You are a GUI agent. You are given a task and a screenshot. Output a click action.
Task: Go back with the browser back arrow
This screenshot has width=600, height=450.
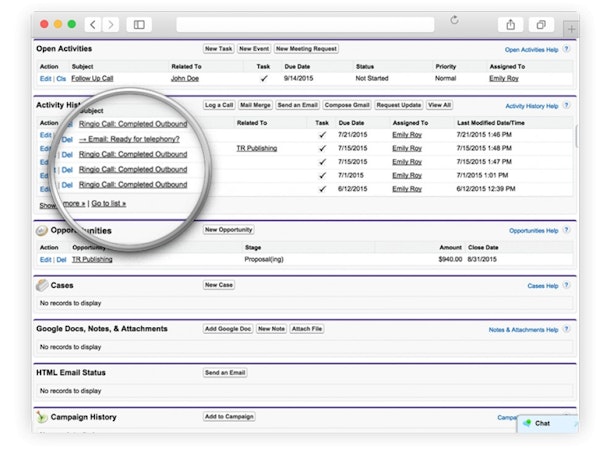pyautogui.click(x=93, y=25)
